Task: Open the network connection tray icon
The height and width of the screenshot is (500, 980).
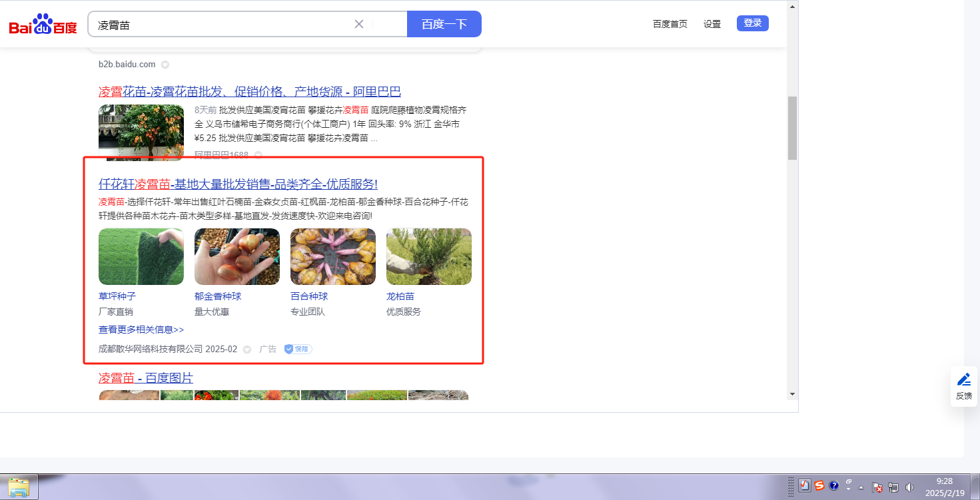Action: [x=893, y=487]
